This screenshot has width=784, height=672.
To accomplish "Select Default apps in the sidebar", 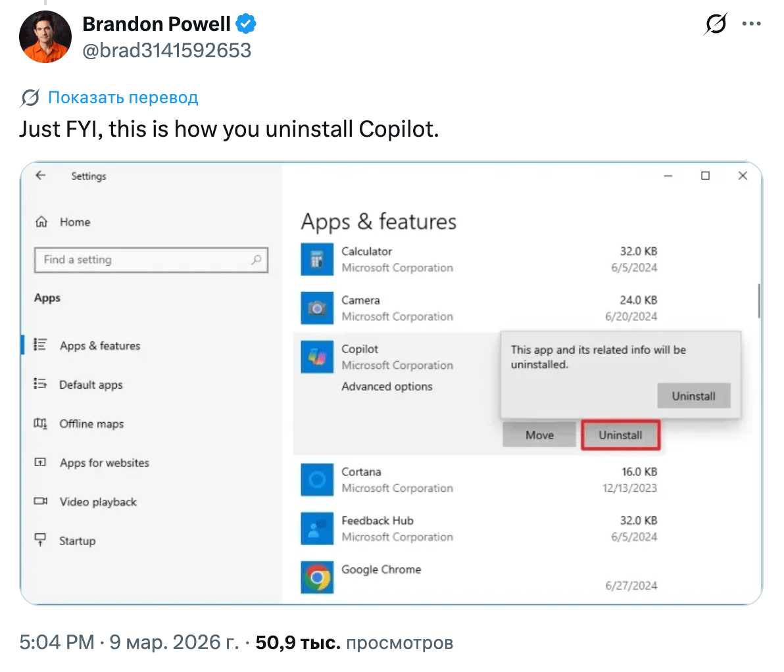I will (91, 385).
